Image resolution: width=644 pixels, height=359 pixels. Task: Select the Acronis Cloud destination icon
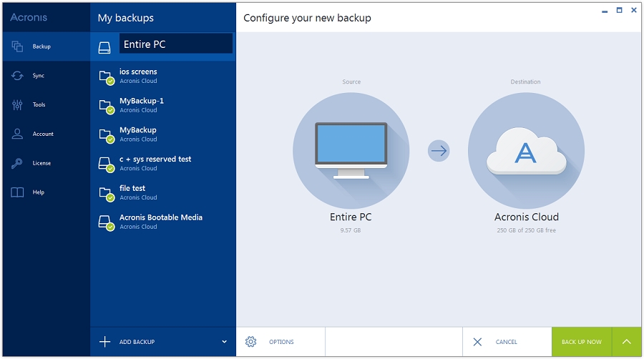pyautogui.click(x=526, y=151)
